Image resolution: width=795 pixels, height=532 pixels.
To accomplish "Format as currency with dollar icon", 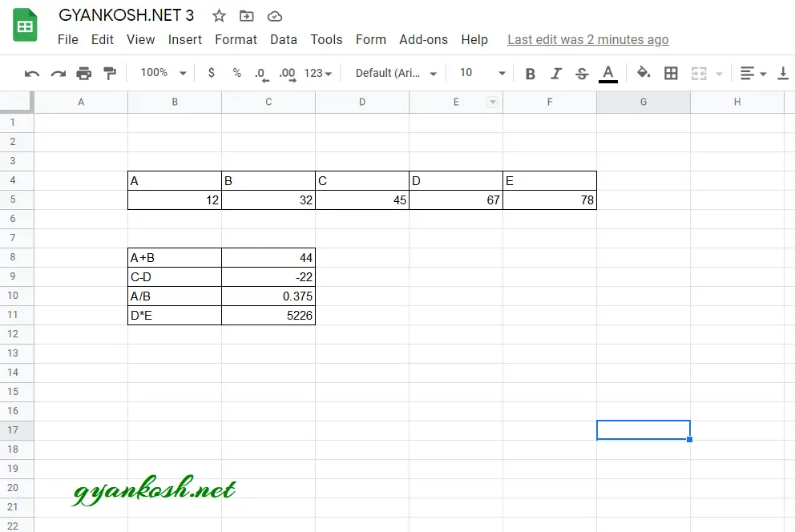I will point(212,73).
